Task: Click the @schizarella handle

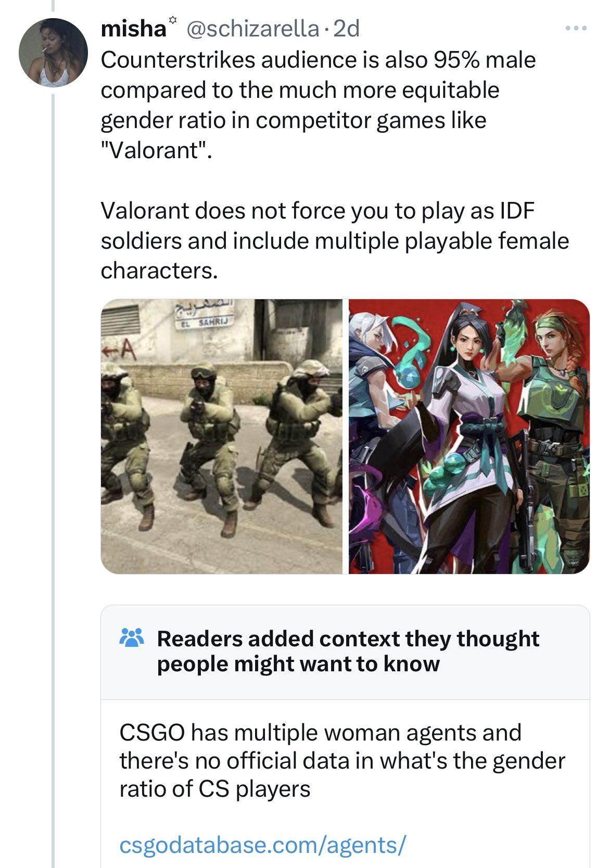Action: [252, 29]
